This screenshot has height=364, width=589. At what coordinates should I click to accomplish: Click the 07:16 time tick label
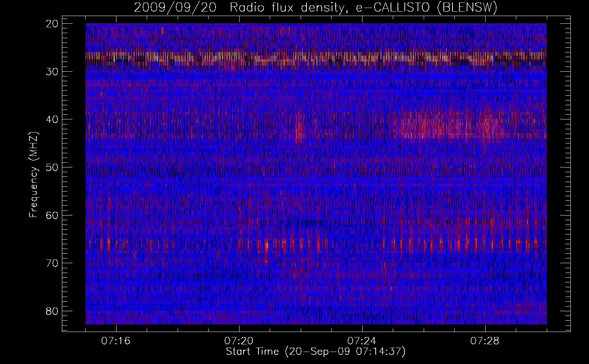click(116, 341)
